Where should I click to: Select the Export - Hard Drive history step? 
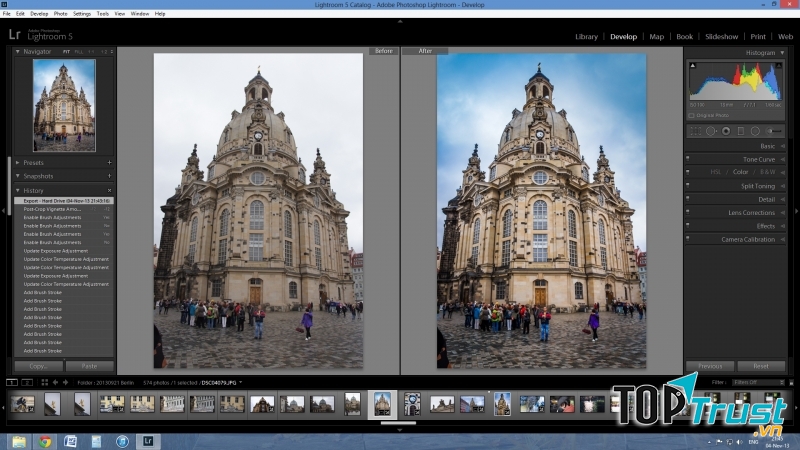pos(64,201)
